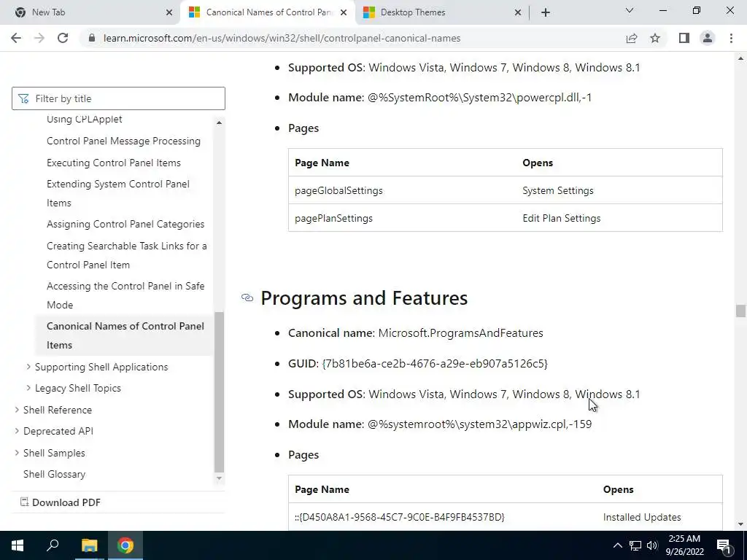Screen dimensions: 747x560
Task: Open the notification center icon
Action: click(x=724, y=545)
